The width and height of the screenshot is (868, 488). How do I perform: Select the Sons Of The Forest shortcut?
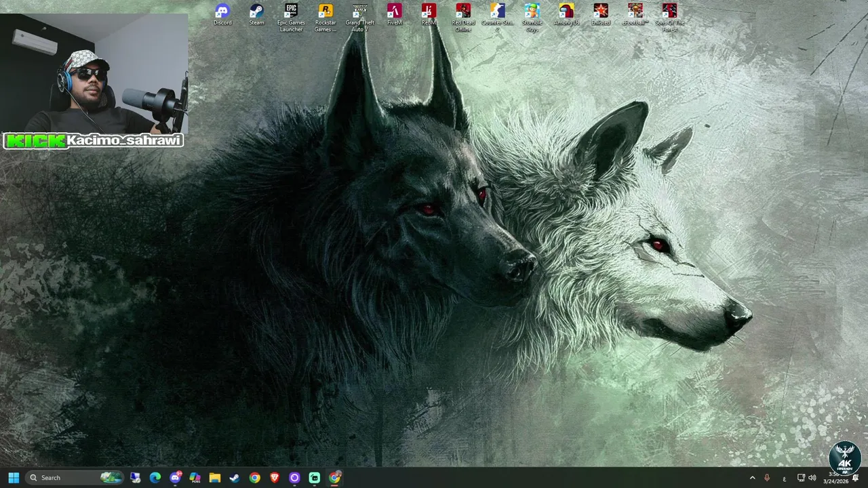(670, 18)
